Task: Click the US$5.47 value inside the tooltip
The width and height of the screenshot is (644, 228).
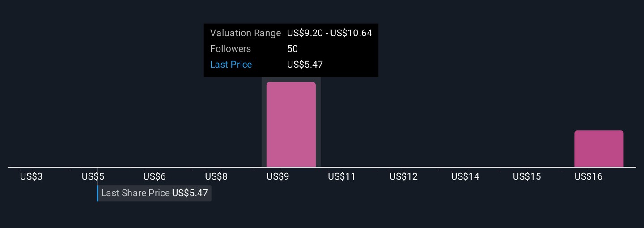Action: (x=305, y=65)
